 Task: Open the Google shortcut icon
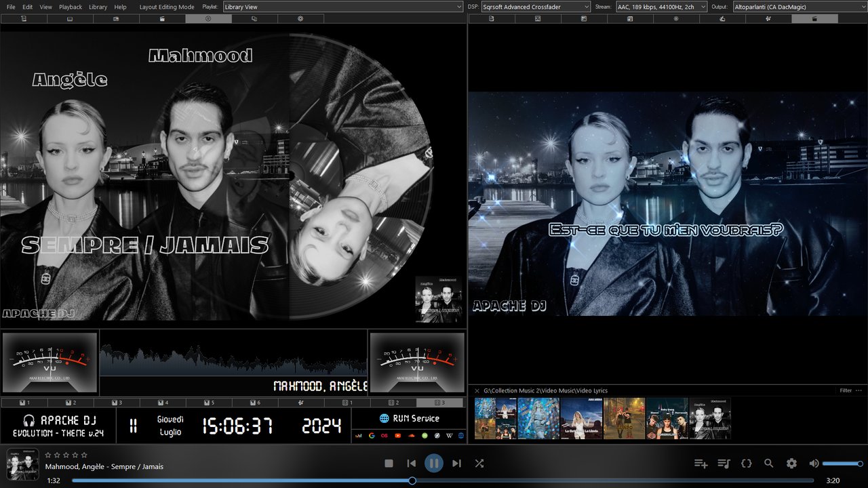pos(372,435)
